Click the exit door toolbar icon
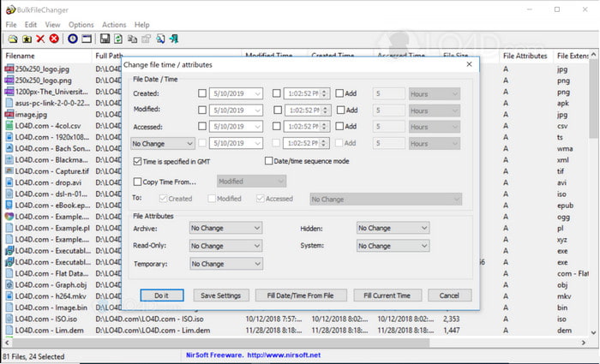The height and width of the screenshot is (364, 600). tap(174, 39)
